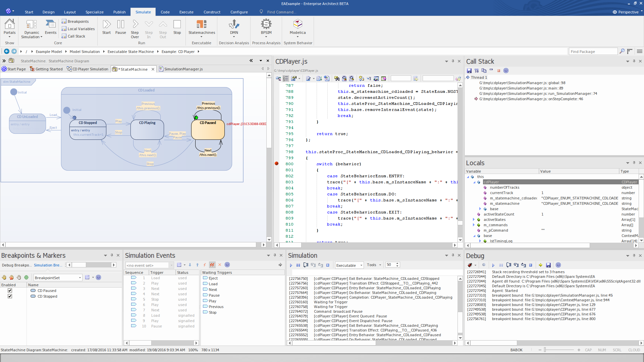The height and width of the screenshot is (362, 644).
Task: Click the Find Package input field
Action: [593, 52]
